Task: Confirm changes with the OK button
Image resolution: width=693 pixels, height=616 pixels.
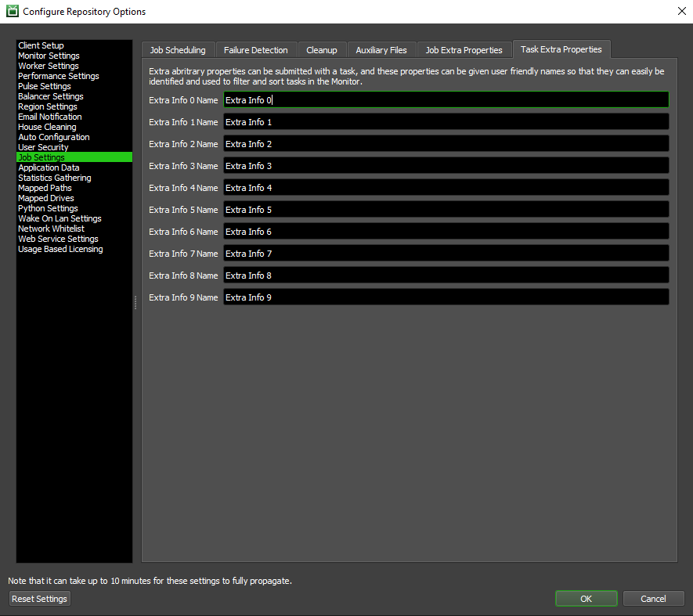Action: (x=586, y=599)
